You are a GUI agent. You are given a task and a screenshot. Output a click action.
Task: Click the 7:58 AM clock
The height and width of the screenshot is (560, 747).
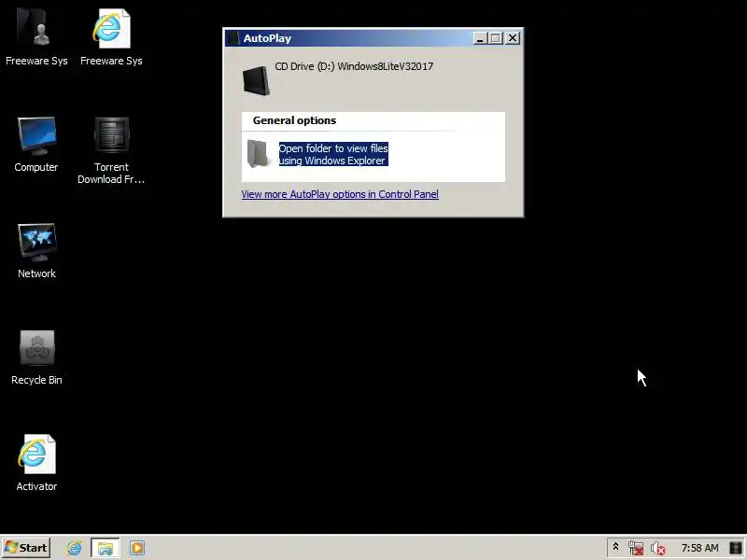[699, 548]
